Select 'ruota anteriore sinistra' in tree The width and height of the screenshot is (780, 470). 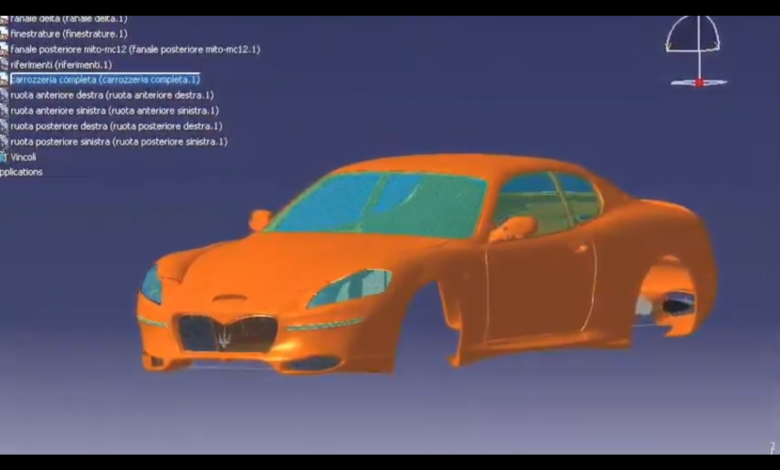[x=114, y=110]
